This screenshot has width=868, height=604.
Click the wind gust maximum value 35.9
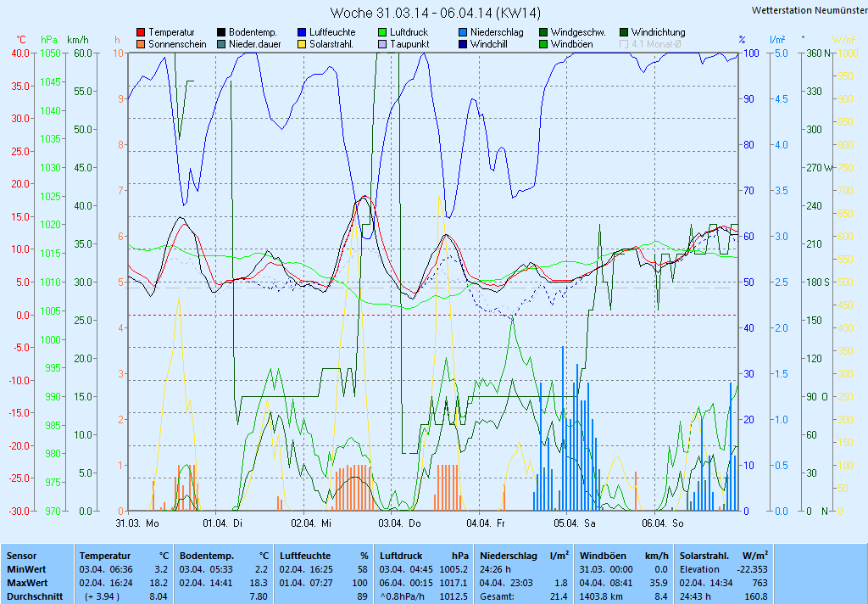[x=659, y=584]
